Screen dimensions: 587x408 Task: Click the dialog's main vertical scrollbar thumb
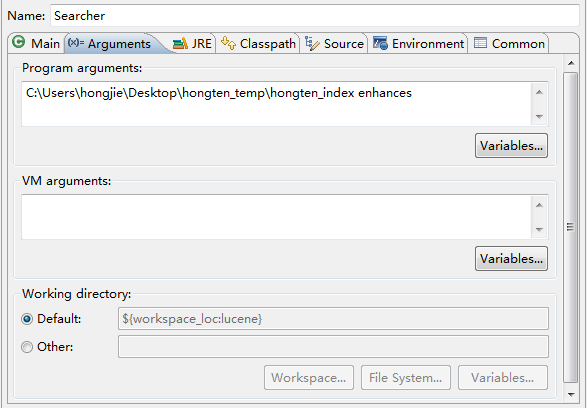coord(571,227)
